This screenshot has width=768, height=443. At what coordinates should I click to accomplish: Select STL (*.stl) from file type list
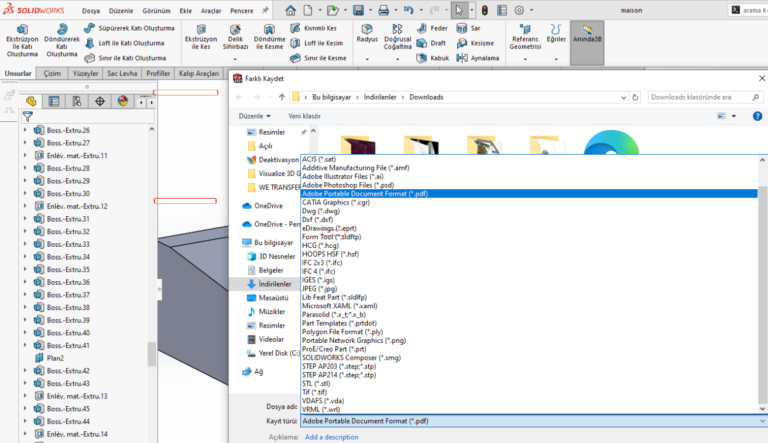[x=320, y=383]
